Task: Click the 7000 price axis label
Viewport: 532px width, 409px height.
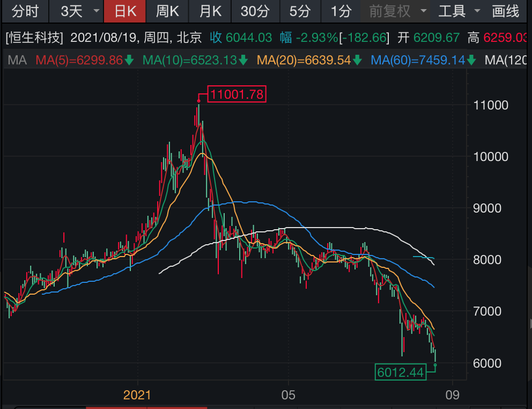Action: [487, 311]
